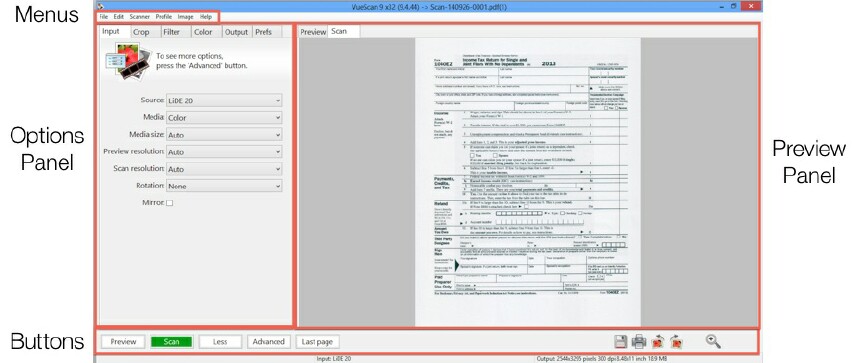
Task: Expand the Media size dropdown
Action: coord(224,135)
